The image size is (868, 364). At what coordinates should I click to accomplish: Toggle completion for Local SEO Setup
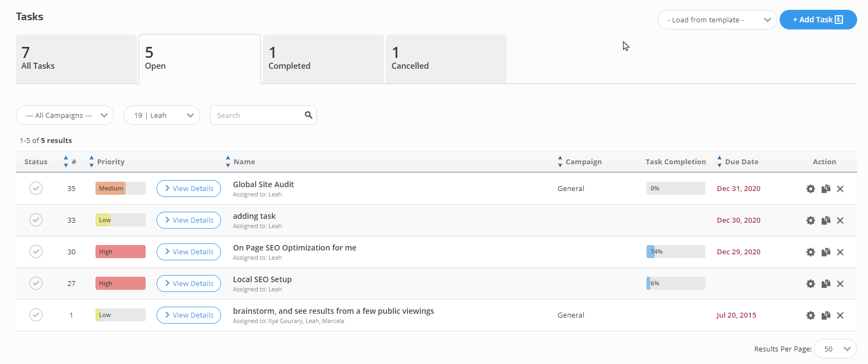coord(36,283)
